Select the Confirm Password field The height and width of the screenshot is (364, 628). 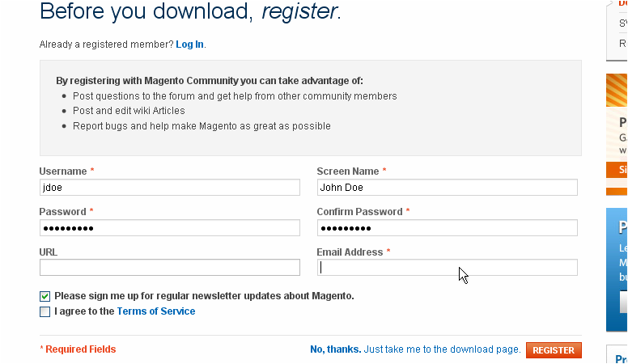(447, 227)
